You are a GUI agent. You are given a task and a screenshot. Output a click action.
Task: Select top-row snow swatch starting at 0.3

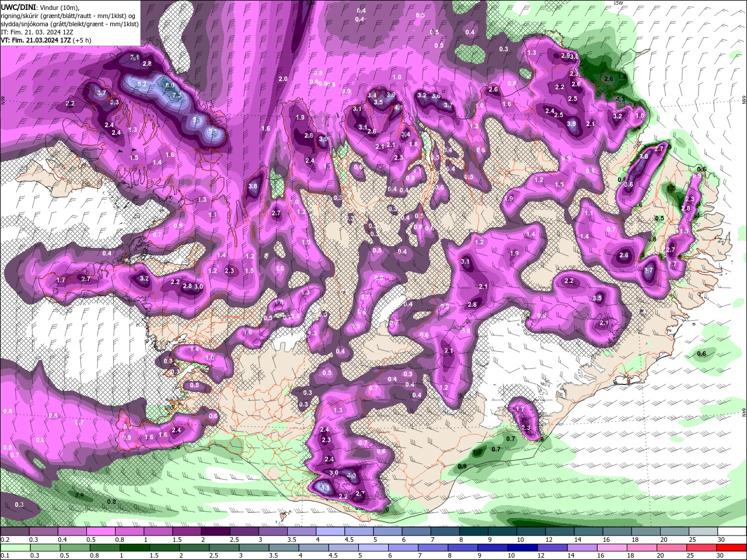click(44, 531)
